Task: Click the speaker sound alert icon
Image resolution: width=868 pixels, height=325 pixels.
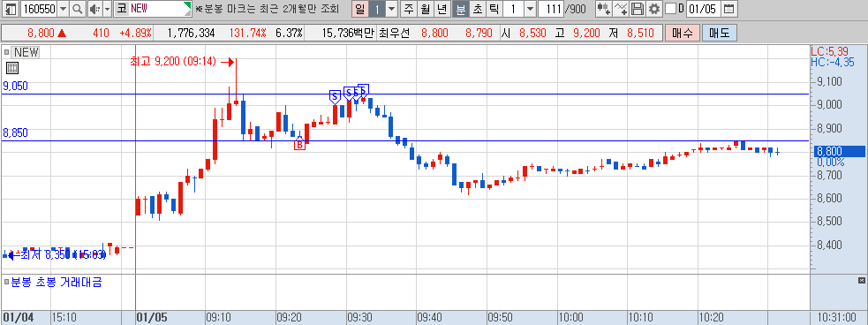Action: point(94,9)
